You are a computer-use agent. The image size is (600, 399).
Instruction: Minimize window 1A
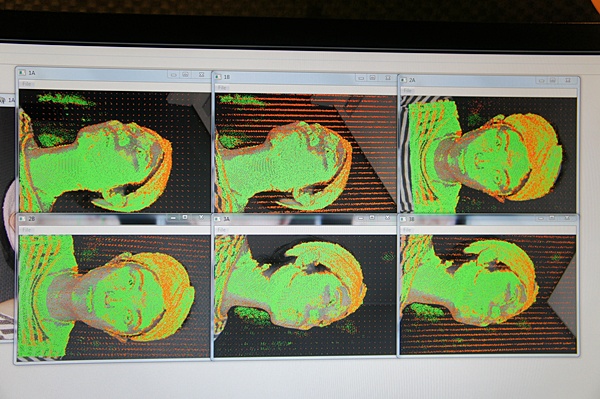pyautogui.click(x=174, y=75)
